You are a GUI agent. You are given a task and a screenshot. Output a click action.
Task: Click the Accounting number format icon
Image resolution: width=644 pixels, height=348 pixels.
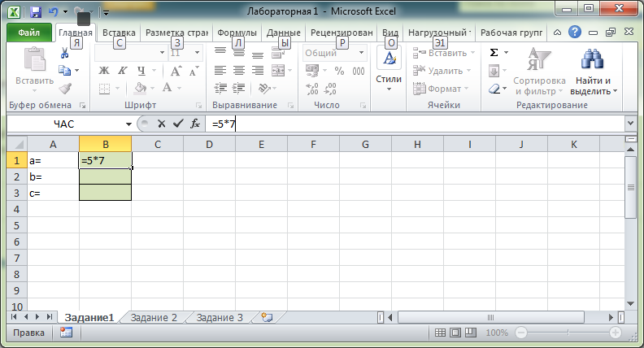312,71
